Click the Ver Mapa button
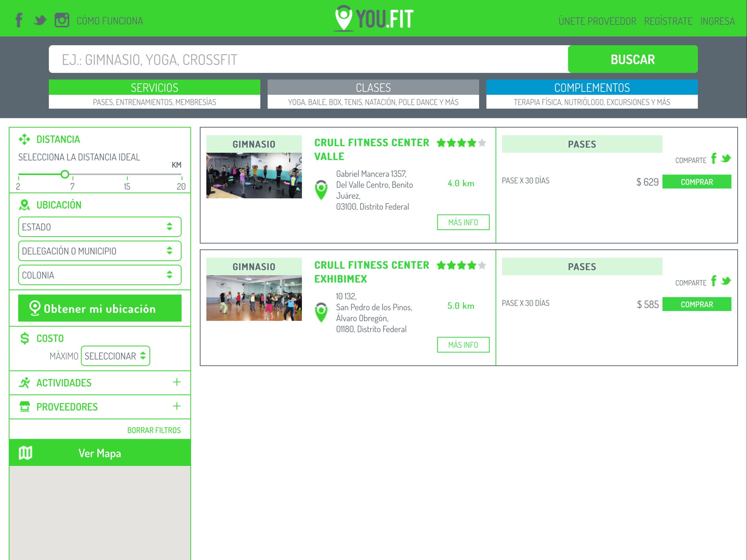The image size is (747, 560). point(100,453)
